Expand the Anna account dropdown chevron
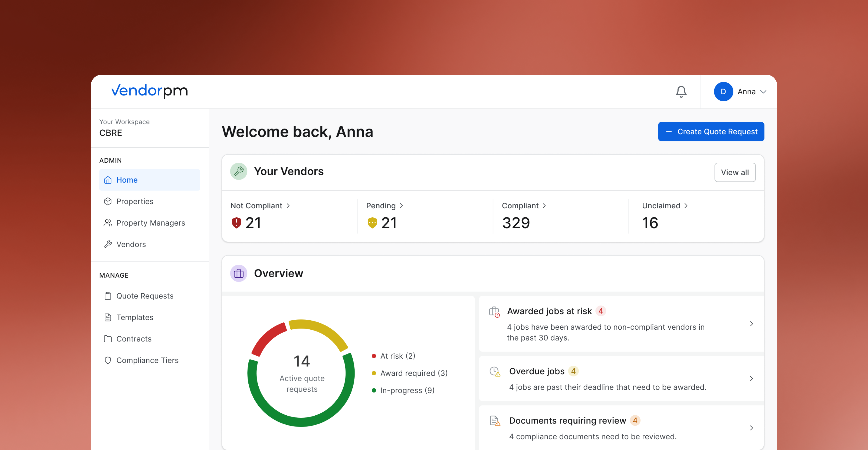Image resolution: width=868 pixels, height=450 pixels. click(x=764, y=92)
